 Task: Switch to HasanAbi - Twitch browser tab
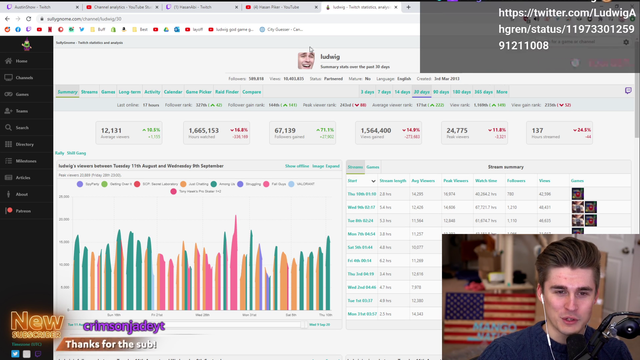201,7
